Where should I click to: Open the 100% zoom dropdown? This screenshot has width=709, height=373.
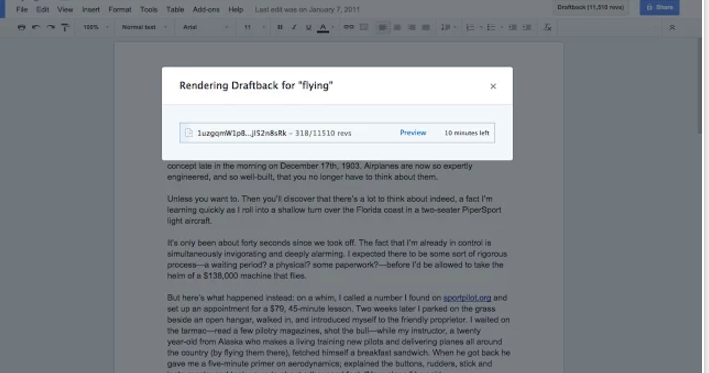pyautogui.click(x=96, y=27)
